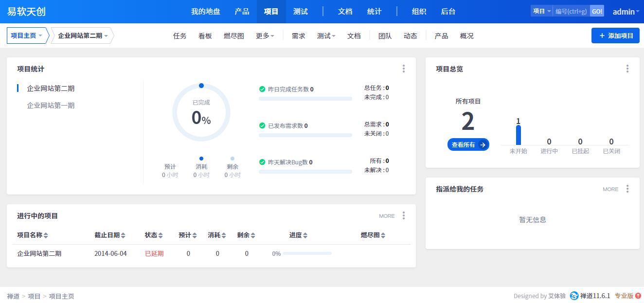Open the admin user menu

[x=626, y=12]
